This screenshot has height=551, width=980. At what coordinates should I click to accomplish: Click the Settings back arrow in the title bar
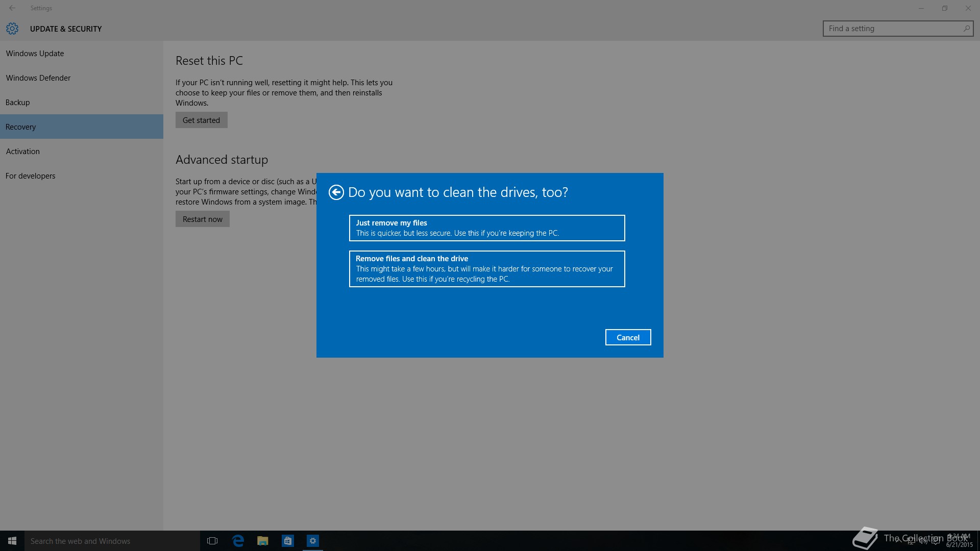pyautogui.click(x=12, y=8)
